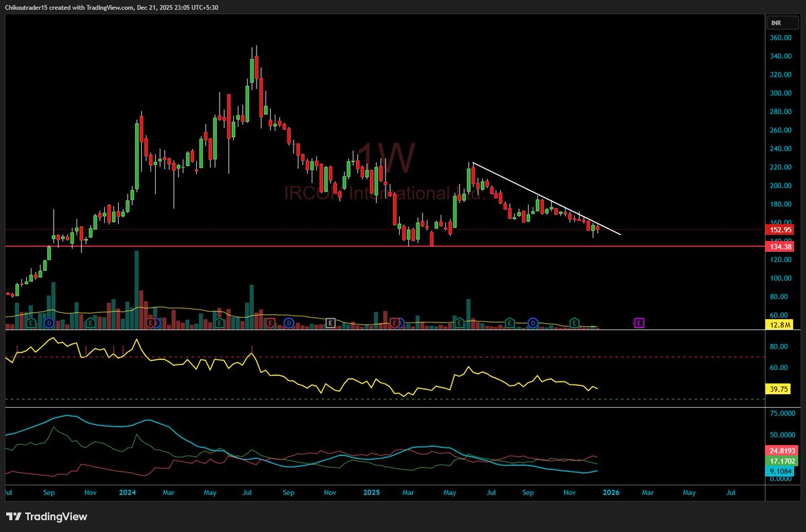
Task: Click the dividend D marker near September 2025
Action: point(533,322)
